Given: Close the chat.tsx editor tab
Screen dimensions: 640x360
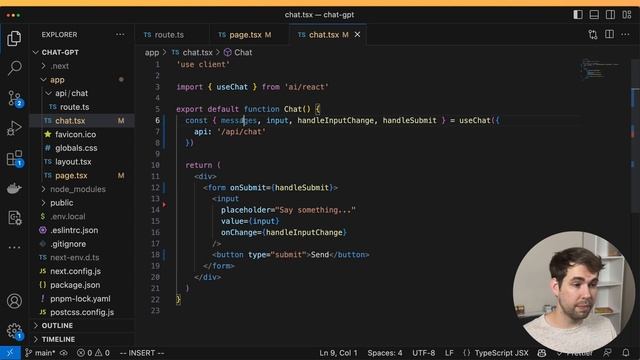Looking at the screenshot, I should 357,35.
